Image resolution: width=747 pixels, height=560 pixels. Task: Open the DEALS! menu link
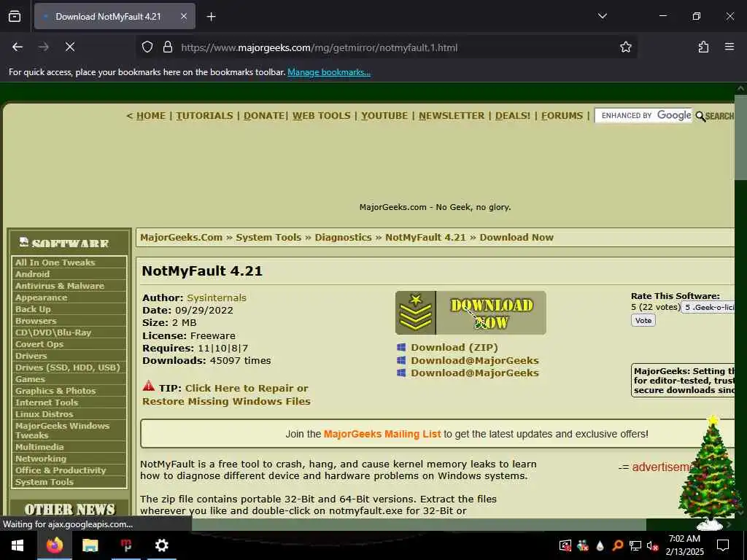tap(513, 116)
